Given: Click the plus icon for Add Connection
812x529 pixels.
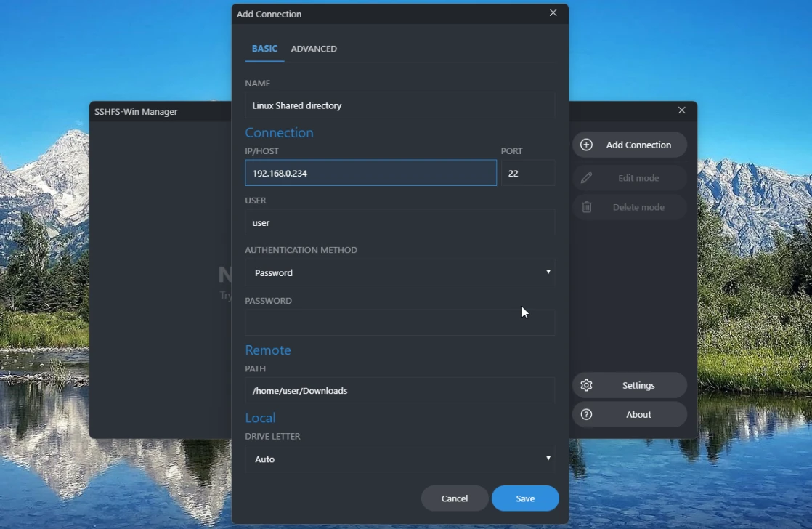Looking at the screenshot, I should click(587, 145).
